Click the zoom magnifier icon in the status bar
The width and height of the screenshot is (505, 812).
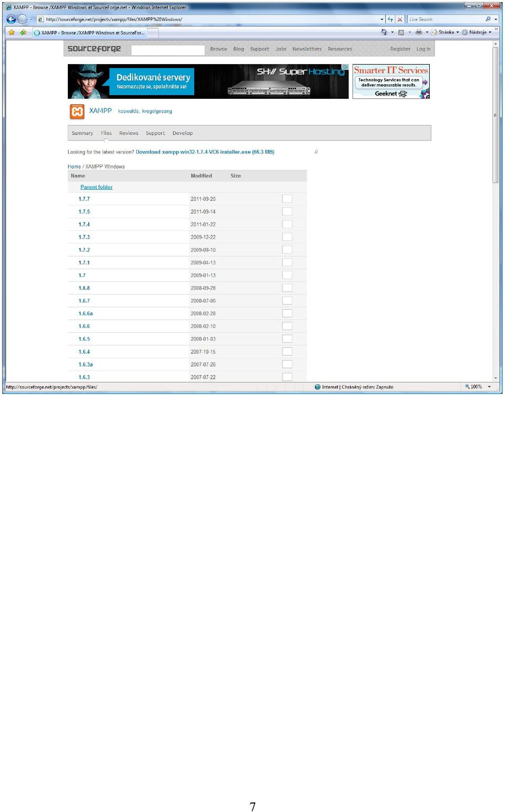point(467,387)
